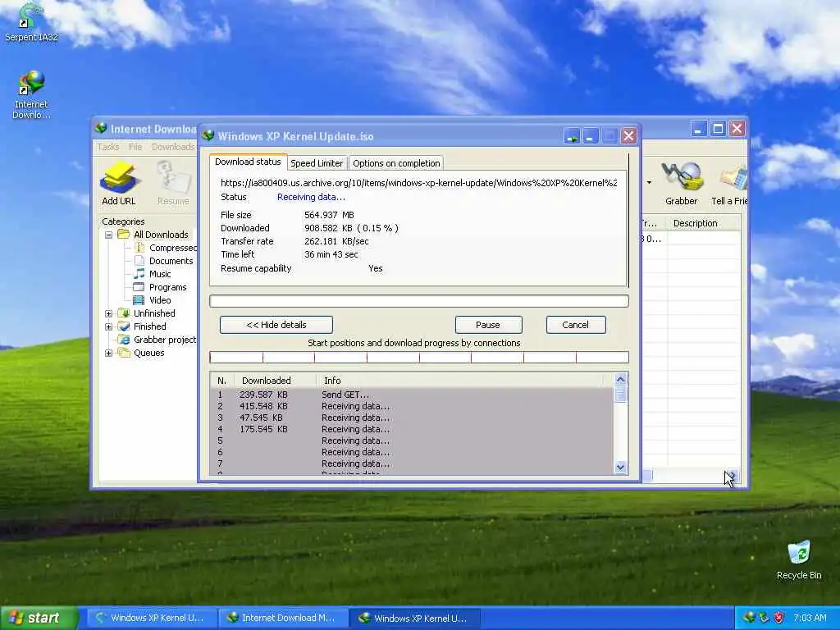Image resolution: width=840 pixels, height=630 pixels.
Task: Click the connections list scrollbar thumb
Action: [620, 395]
